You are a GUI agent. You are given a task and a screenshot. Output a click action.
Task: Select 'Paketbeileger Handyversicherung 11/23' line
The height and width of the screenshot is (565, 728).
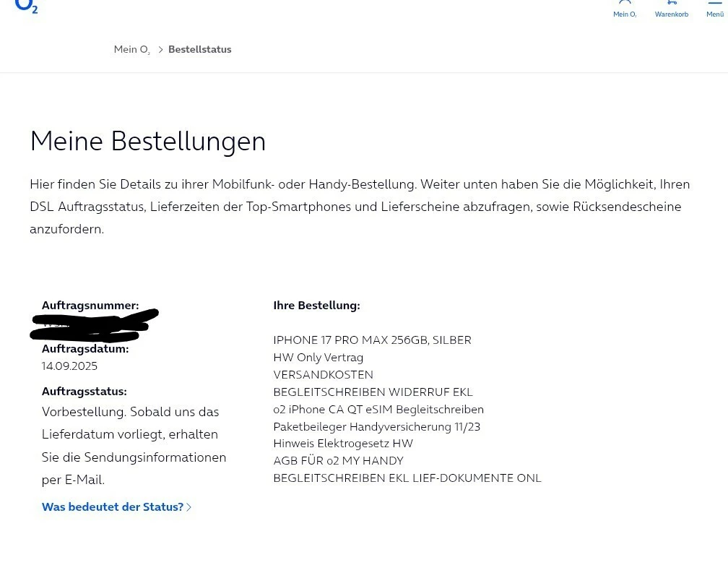tap(377, 426)
